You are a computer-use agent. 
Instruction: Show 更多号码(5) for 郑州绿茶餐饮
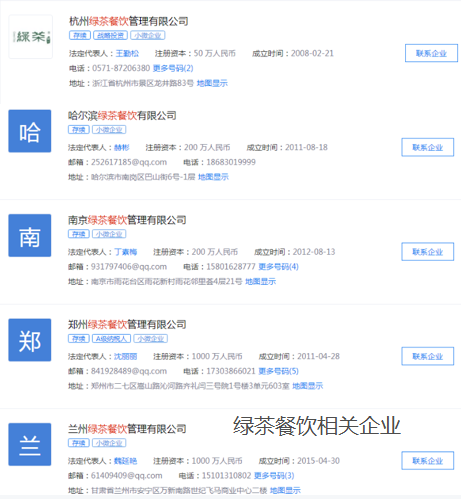coord(279,371)
